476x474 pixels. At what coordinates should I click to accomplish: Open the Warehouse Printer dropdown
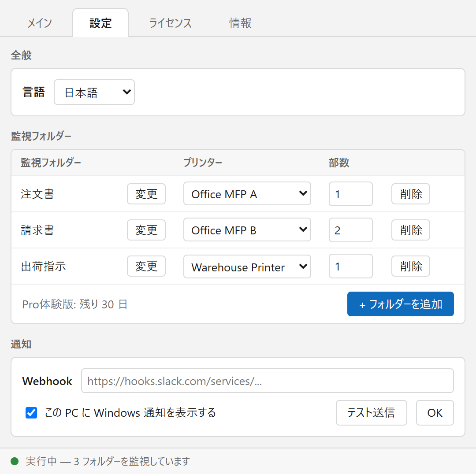tap(247, 267)
